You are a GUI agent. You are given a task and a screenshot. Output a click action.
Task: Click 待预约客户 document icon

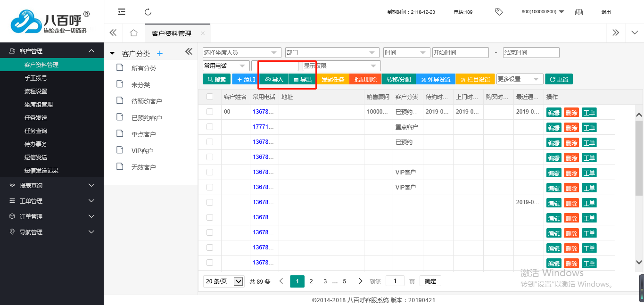click(120, 101)
